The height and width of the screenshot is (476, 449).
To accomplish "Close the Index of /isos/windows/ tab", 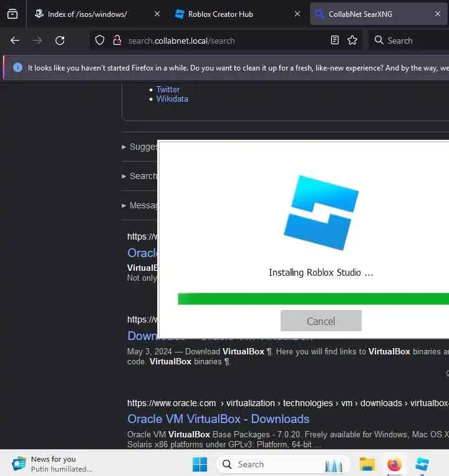I will [x=157, y=14].
